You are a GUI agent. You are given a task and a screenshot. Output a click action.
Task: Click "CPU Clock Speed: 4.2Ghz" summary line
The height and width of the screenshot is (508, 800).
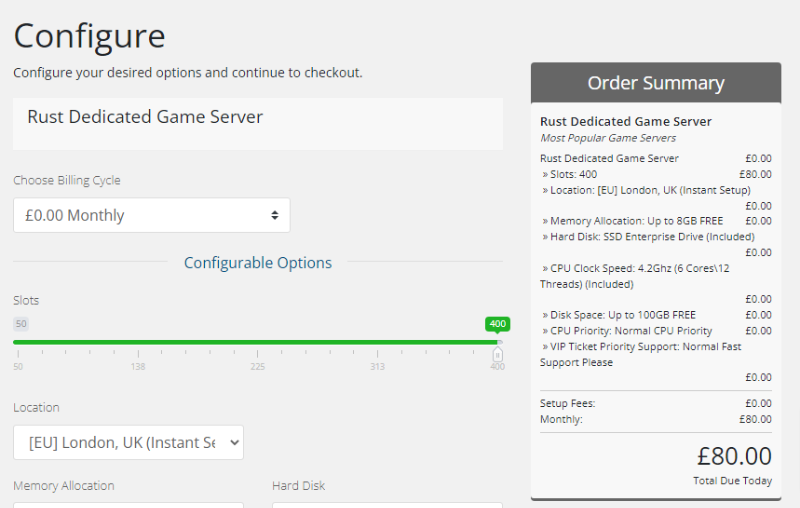[635, 276]
